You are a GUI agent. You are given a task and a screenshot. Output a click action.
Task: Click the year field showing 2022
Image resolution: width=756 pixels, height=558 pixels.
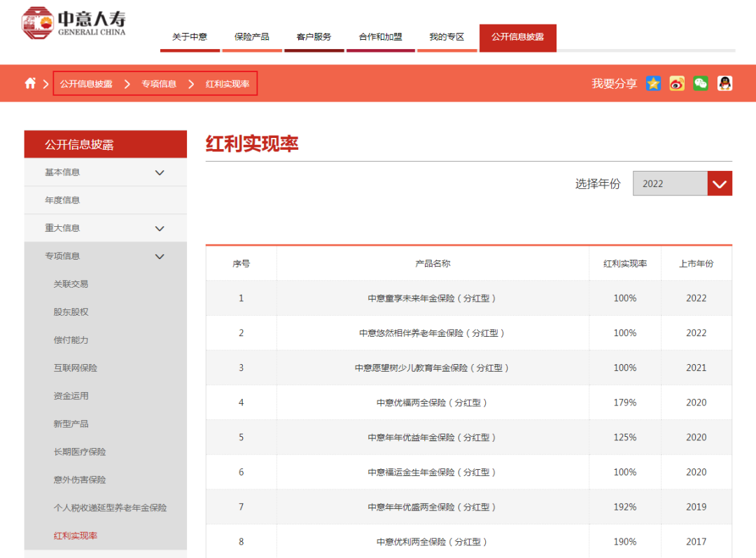tap(670, 183)
